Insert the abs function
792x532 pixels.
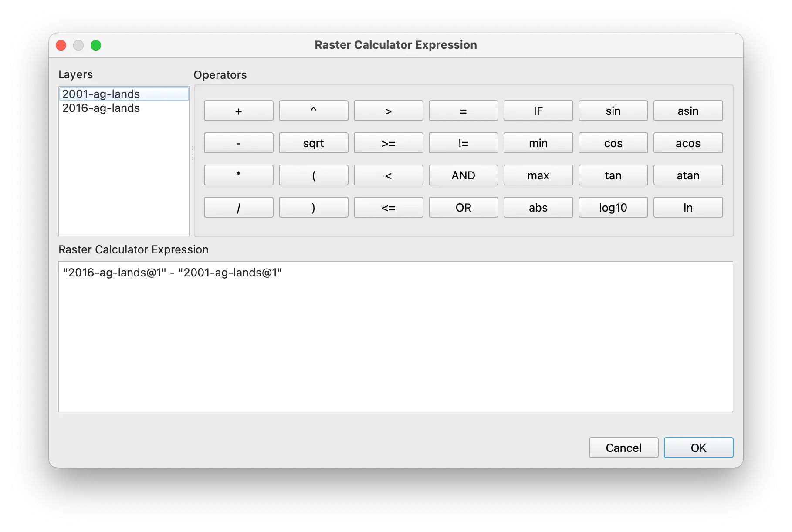click(x=538, y=207)
